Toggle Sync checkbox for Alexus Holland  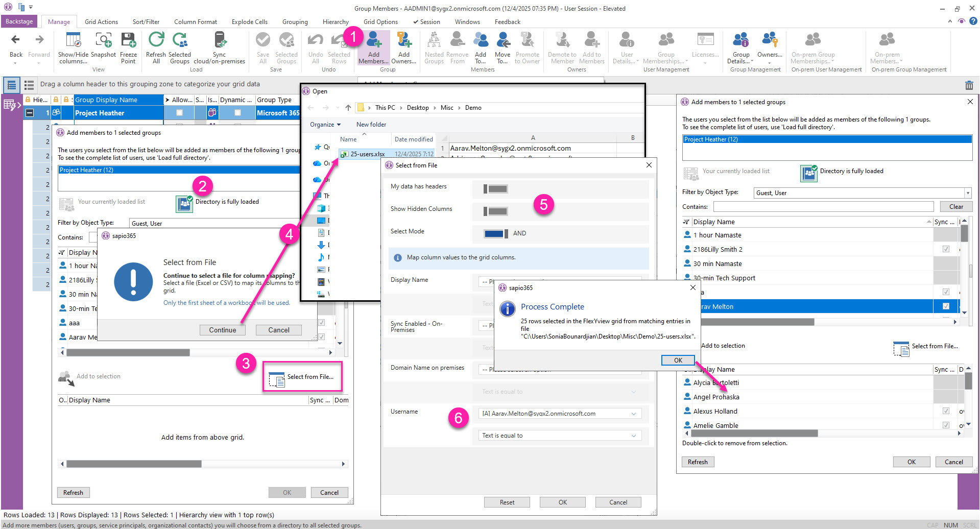[x=946, y=411]
